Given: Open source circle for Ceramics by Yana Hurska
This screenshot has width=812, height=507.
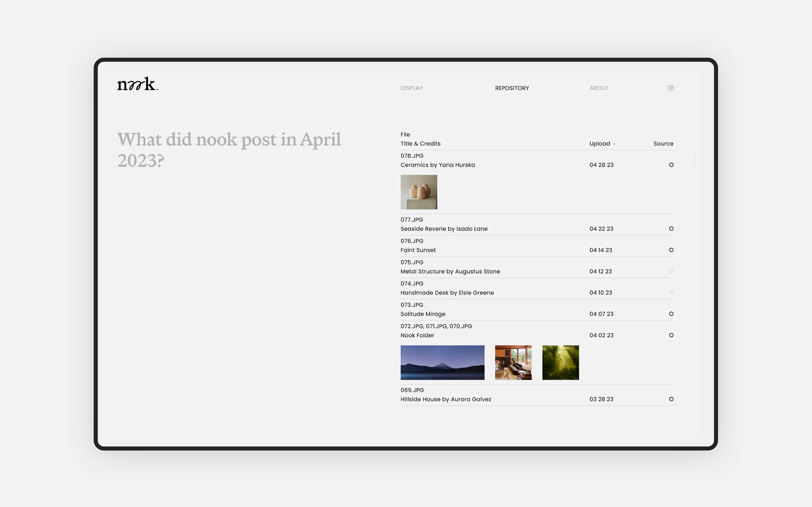Looking at the screenshot, I should point(671,165).
